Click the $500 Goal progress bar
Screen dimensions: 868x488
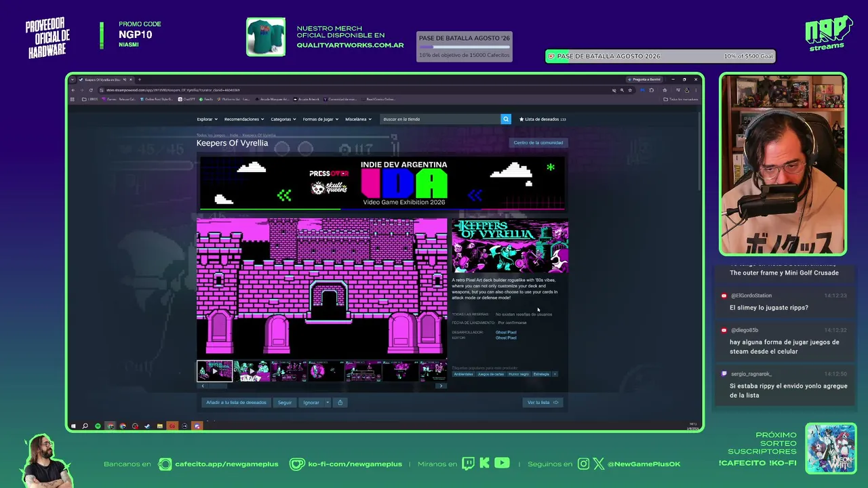click(x=660, y=56)
